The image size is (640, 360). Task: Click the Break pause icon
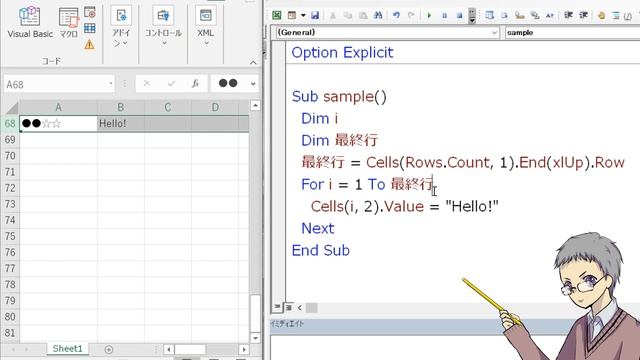[444, 16]
